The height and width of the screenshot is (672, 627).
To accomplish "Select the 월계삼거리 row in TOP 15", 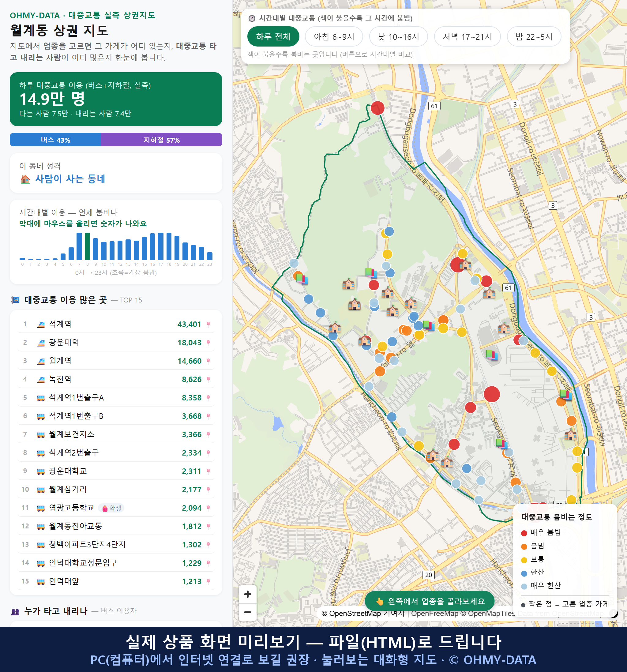I will click(116, 490).
